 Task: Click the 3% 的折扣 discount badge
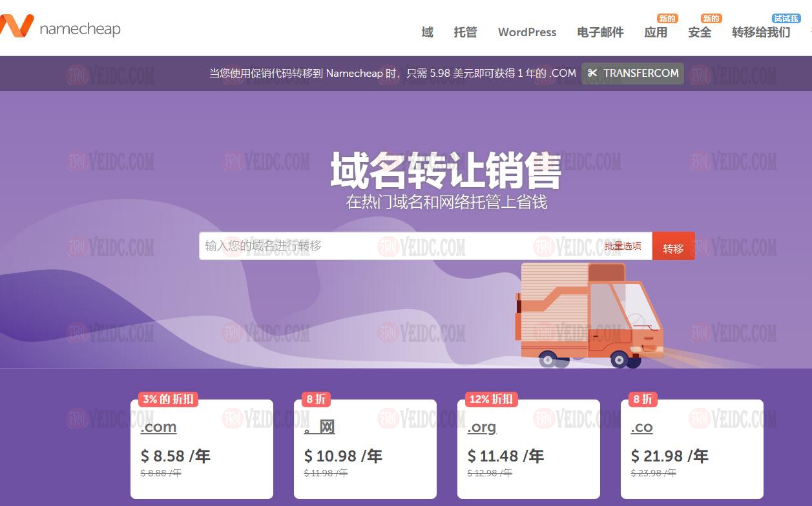(x=168, y=400)
